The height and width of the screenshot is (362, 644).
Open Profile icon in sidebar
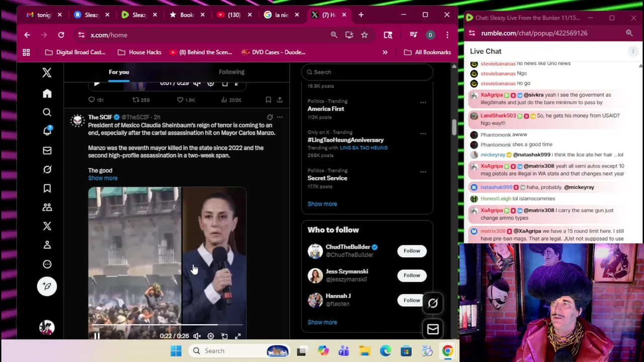(x=47, y=245)
